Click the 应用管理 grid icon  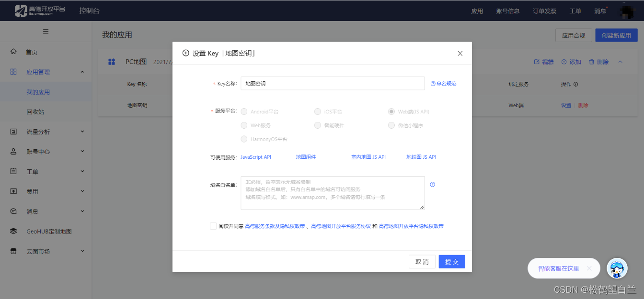13,72
